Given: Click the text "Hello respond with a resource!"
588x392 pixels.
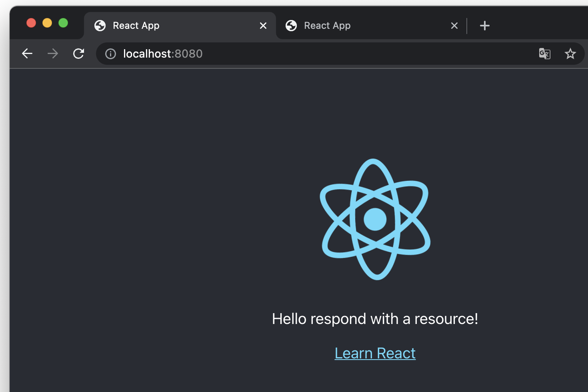Looking at the screenshot, I should [x=375, y=319].
